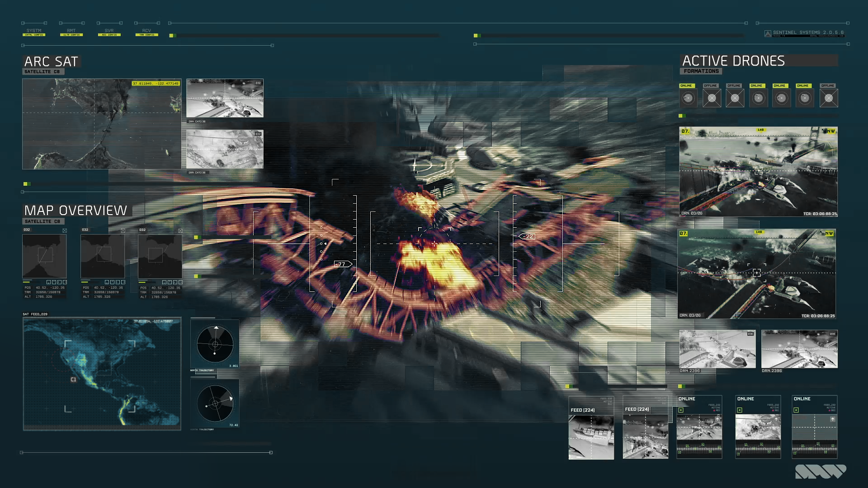Click FORMATIONS label under Active Drones
Image resolution: width=868 pixels, height=488 pixels.
pos(701,71)
